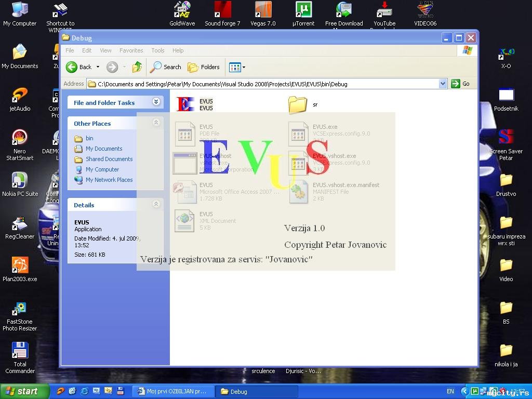Viewport: 532px width, 399px height.
Task: Open Drustvo folder on desktop
Action: [506, 184]
